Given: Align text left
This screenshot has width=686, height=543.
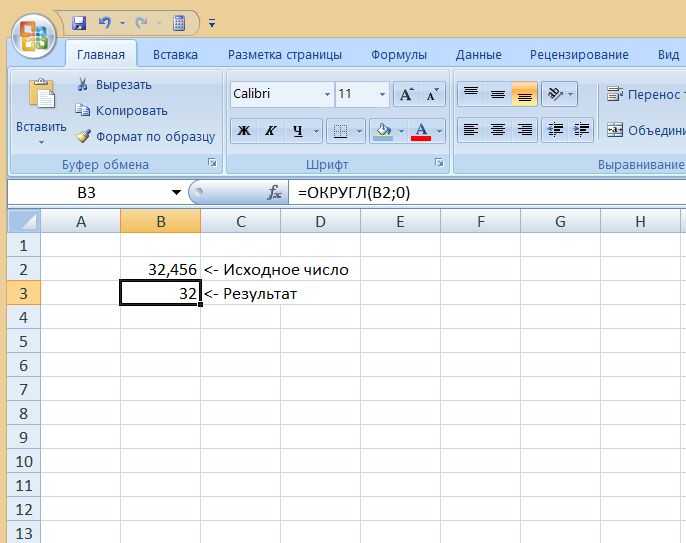Looking at the screenshot, I should [471, 130].
